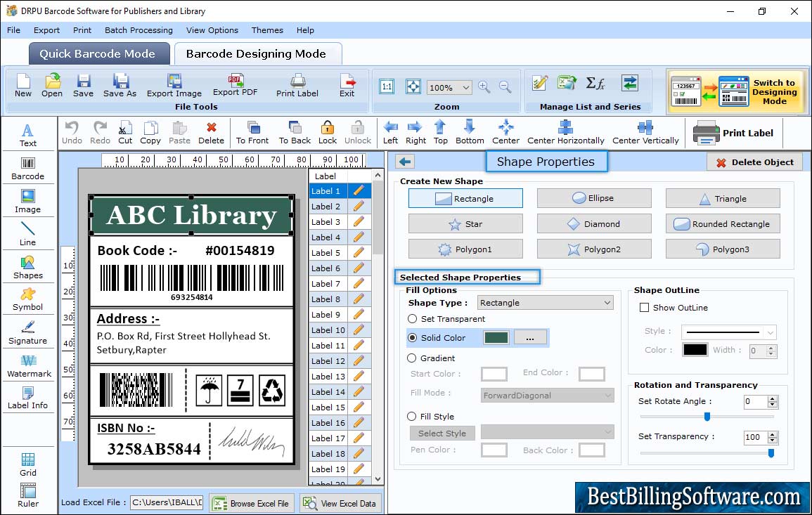Export label as PDF
This screenshot has width=812, height=515.
click(x=235, y=86)
